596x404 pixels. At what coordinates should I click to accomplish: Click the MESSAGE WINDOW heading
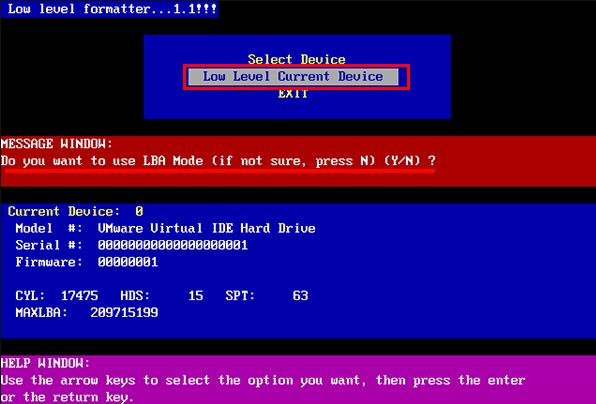click(57, 144)
